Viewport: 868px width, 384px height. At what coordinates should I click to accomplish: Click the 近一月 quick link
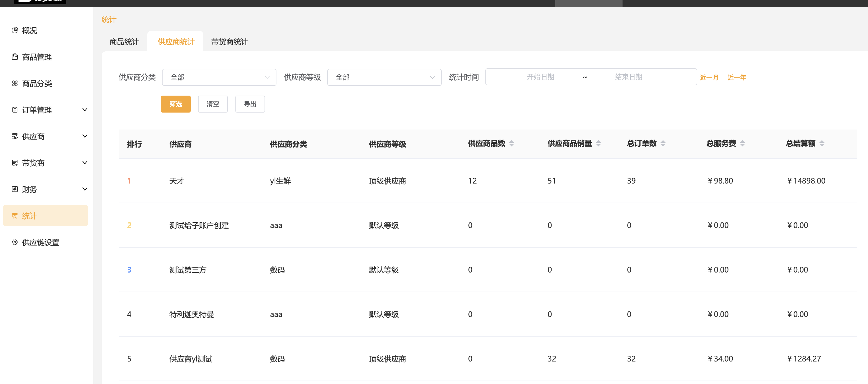709,77
